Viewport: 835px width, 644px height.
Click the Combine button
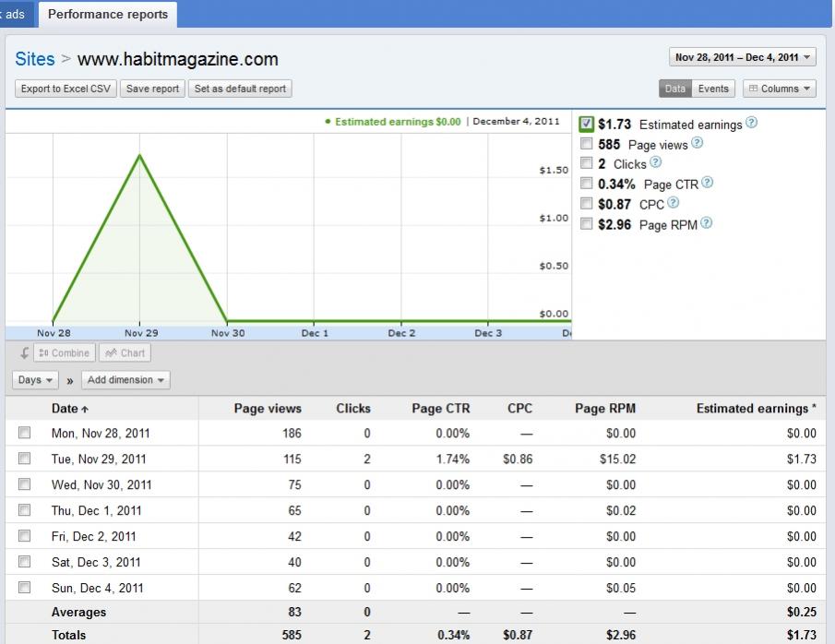[x=65, y=352]
